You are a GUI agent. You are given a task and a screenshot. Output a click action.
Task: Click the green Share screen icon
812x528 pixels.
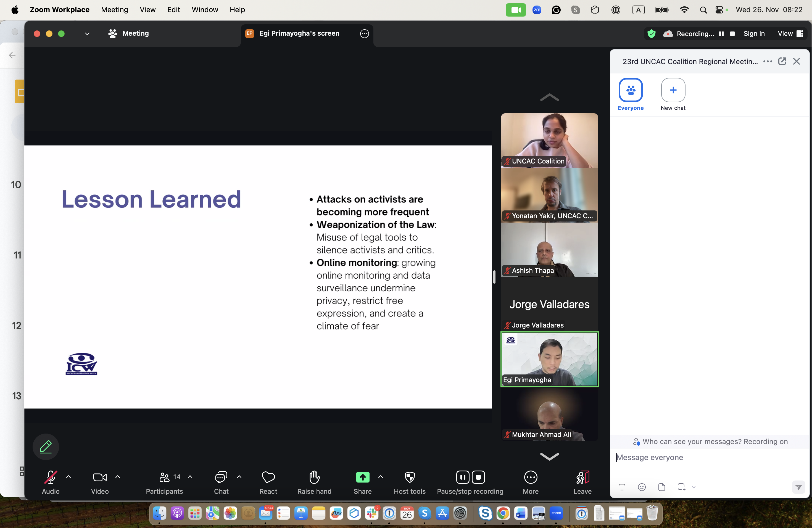pos(362,477)
